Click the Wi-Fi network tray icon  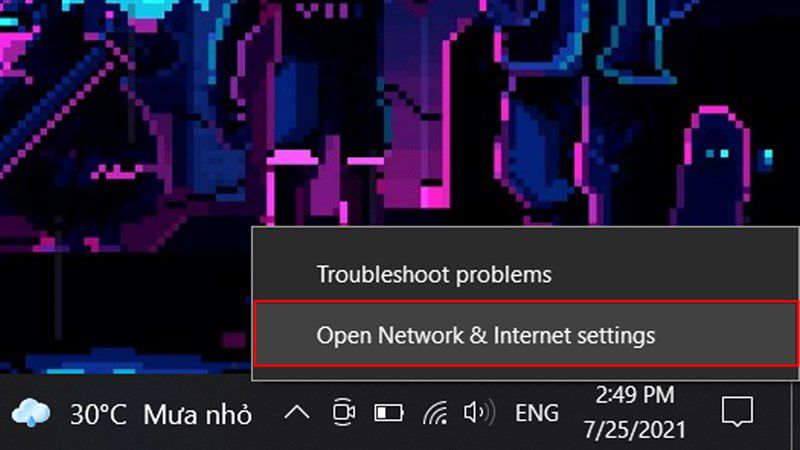tap(435, 412)
